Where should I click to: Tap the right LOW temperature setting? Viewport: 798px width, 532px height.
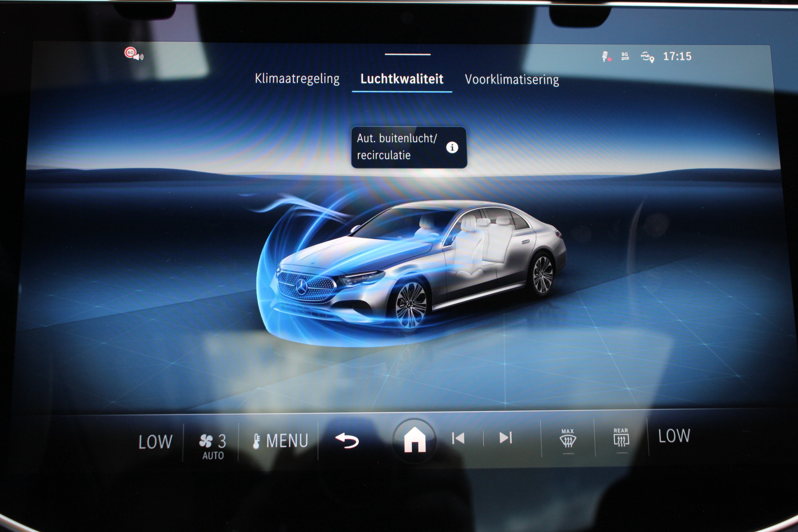pos(674,436)
